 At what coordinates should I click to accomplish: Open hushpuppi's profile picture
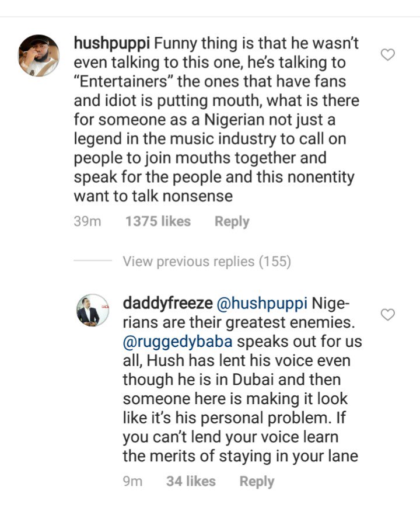(38, 55)
